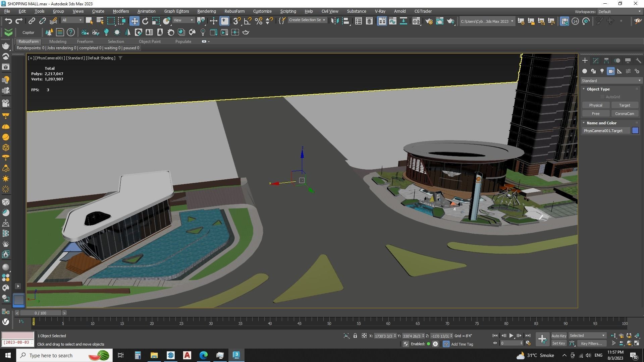Click the Physical camera button

[x=595, y=105]
